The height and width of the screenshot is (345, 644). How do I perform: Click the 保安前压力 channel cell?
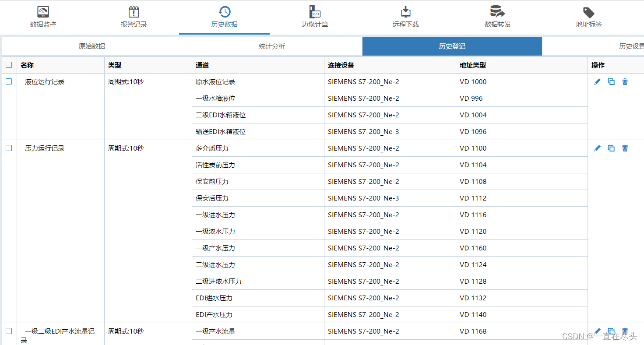258,182
